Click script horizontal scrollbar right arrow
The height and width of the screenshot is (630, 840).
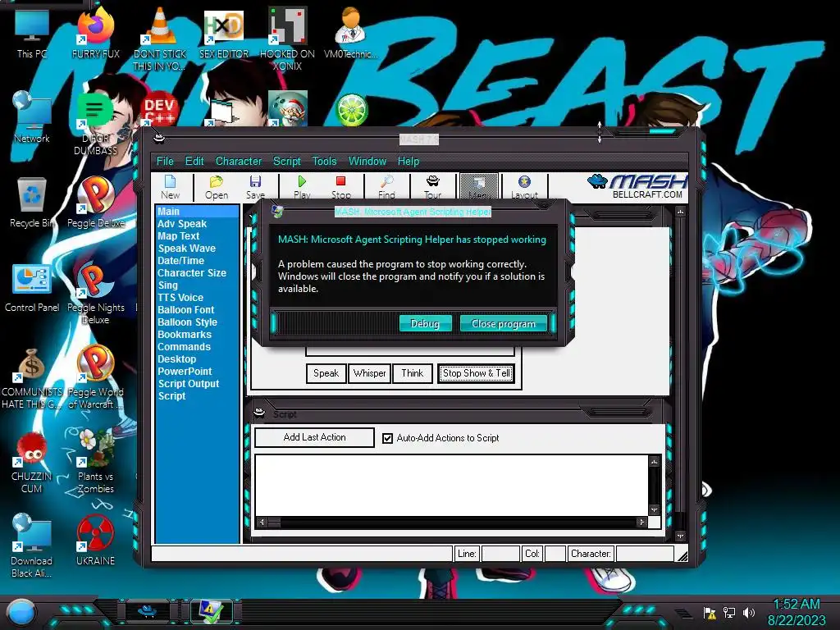click(x=641, y=522)
